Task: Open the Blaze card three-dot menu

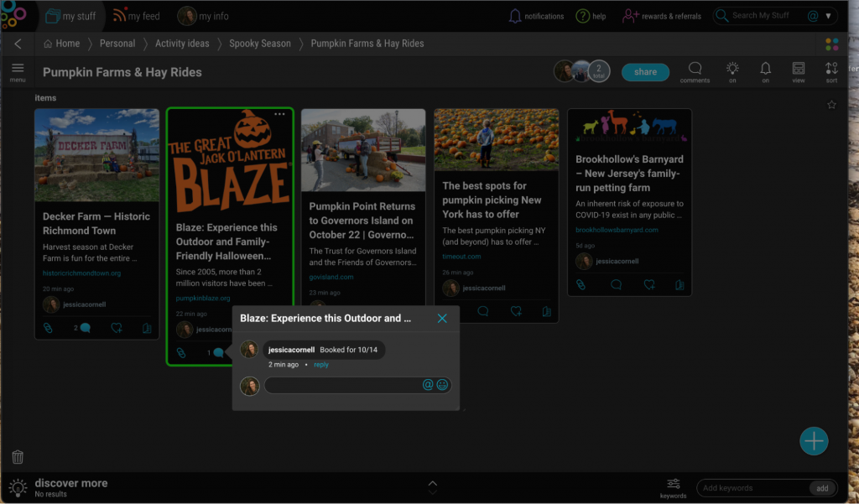Action: coord(279,114)
